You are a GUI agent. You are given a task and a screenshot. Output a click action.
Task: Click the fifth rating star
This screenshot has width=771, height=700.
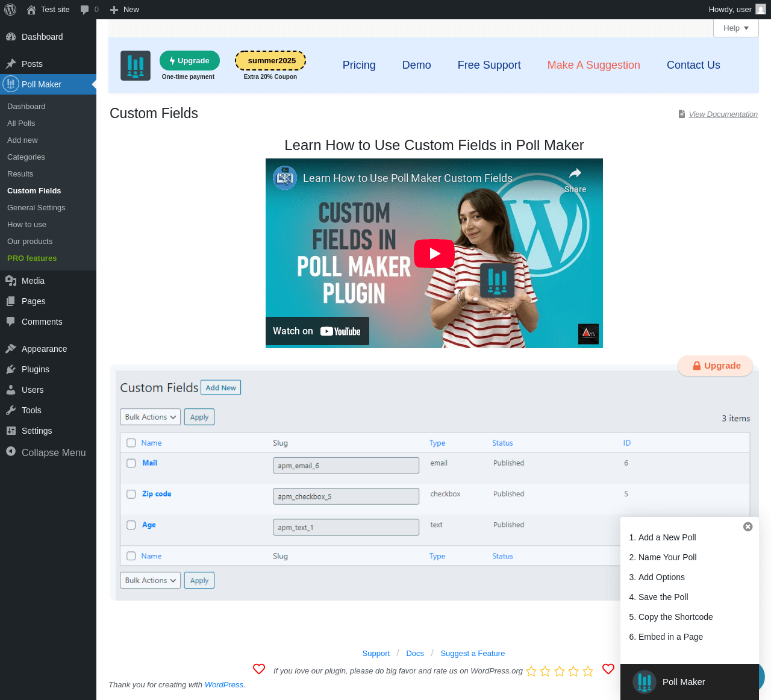[x=588, y=671]
